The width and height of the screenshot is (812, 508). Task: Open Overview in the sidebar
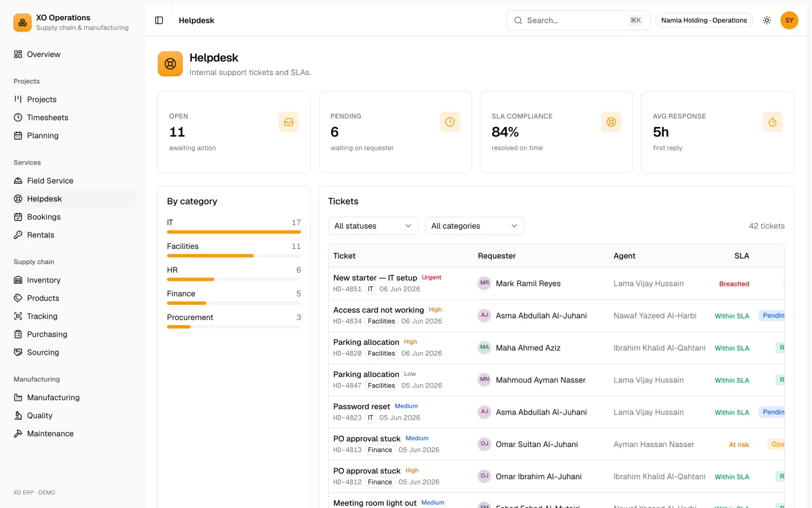pyautogui.click(x=72, y=54)
